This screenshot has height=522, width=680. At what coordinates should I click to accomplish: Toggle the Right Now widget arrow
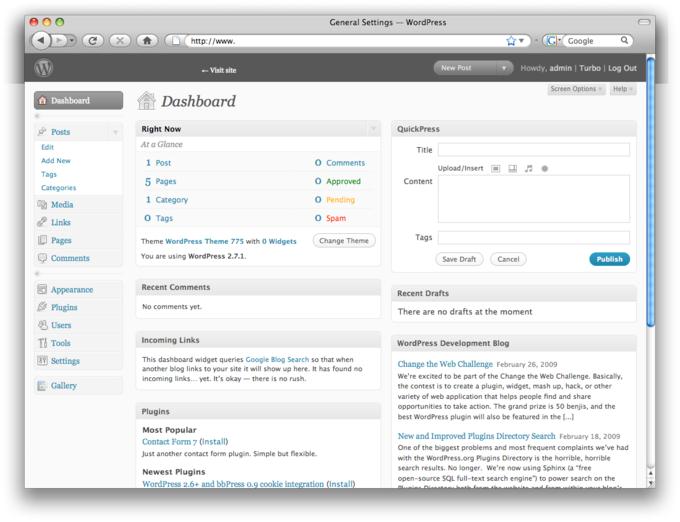click(373, 129)
